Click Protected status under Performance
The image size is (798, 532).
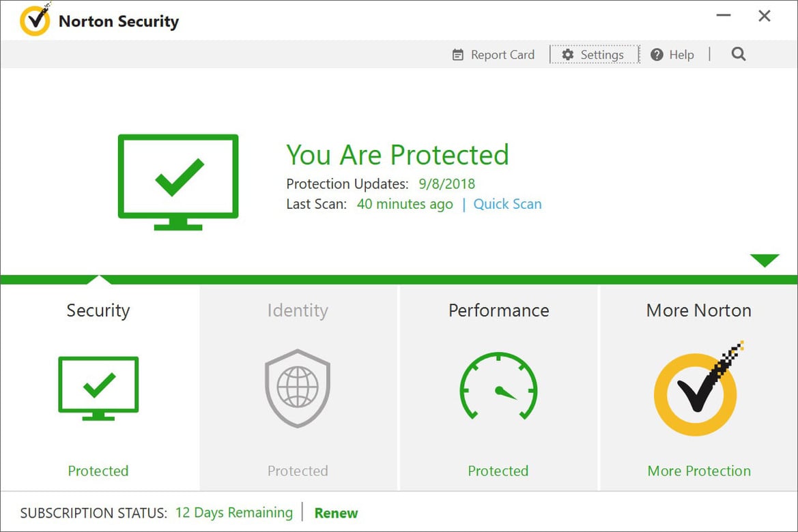[498, 471]
